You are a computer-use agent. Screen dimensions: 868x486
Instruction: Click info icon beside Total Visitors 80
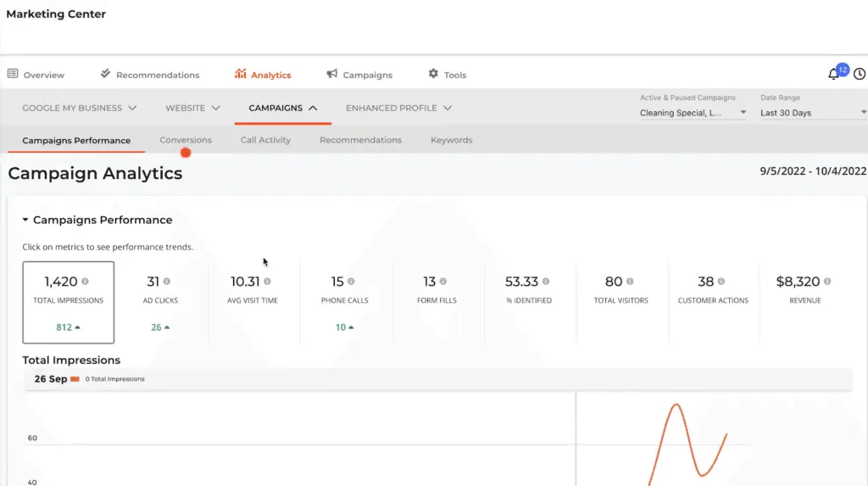tap(630, 282)
